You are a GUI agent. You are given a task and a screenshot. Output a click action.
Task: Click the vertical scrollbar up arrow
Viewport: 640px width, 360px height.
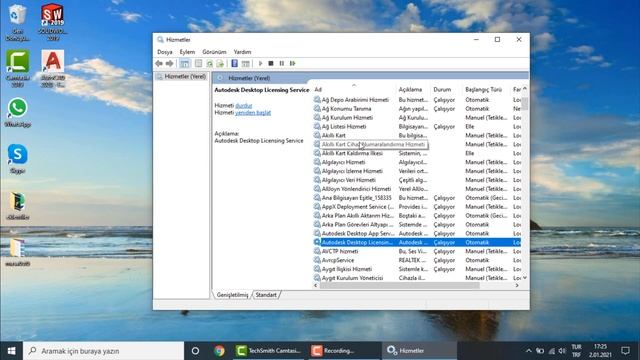525,89
